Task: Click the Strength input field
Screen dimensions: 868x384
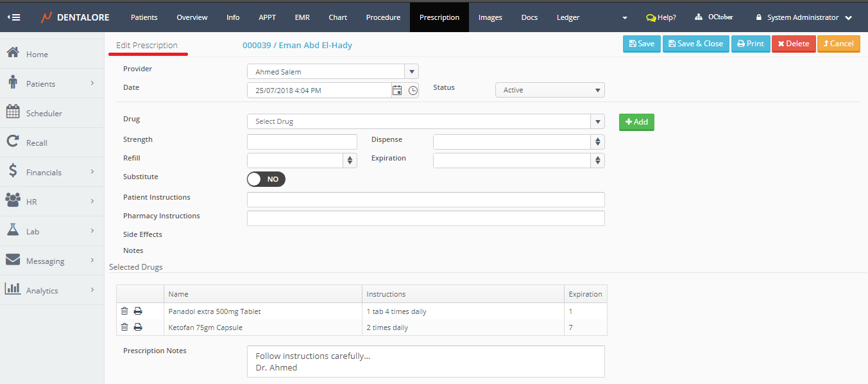Action: (302, 142)
